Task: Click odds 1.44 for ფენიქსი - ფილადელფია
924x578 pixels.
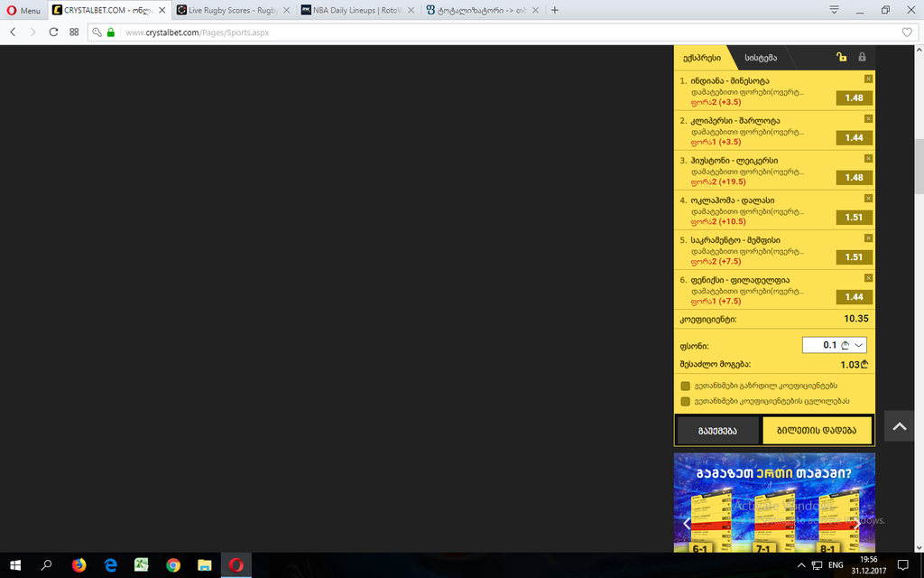Action: [x=854, y=296]
